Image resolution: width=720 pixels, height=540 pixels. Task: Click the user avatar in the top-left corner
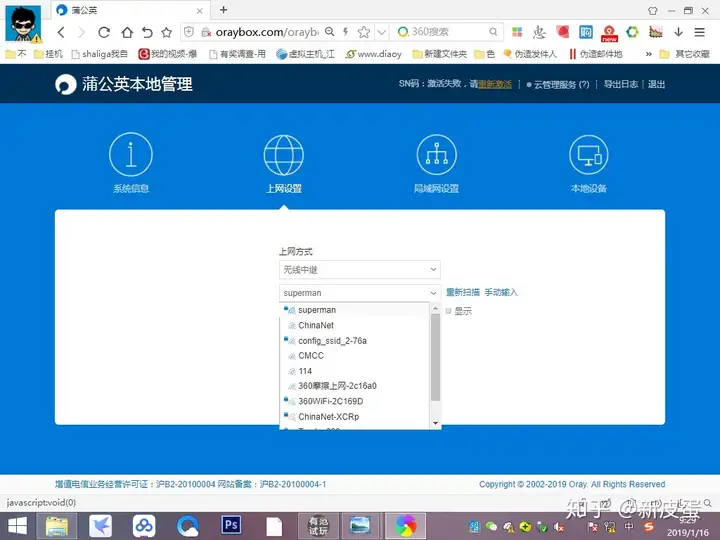tap(23, 24)
